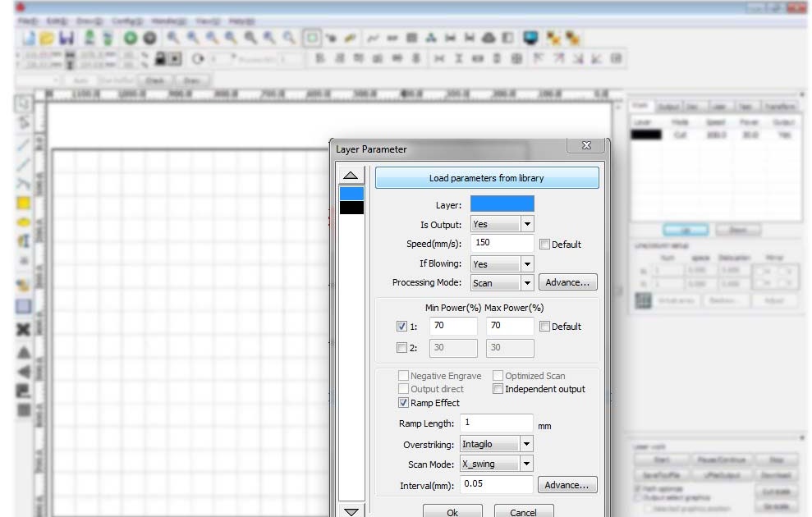Screen dimensions: 812x517
Task: Toggle the Ramp Effect checkbox
Action: (403, 403)
